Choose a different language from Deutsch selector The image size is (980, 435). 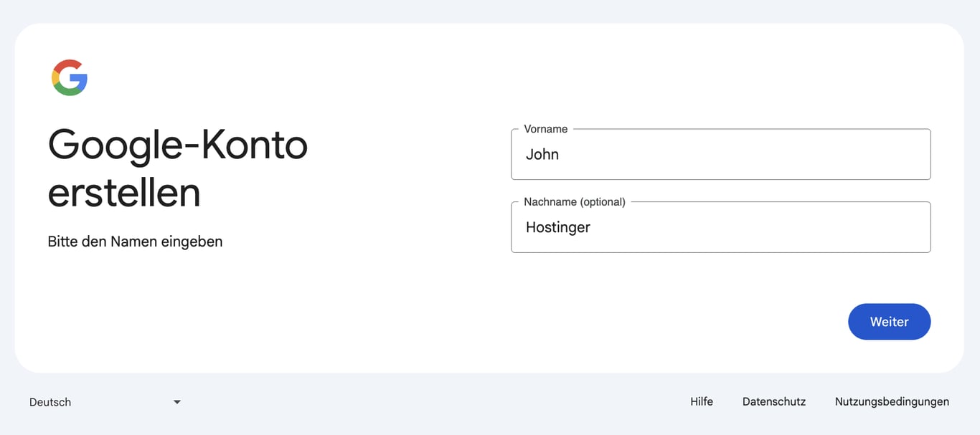pos(104,402)
